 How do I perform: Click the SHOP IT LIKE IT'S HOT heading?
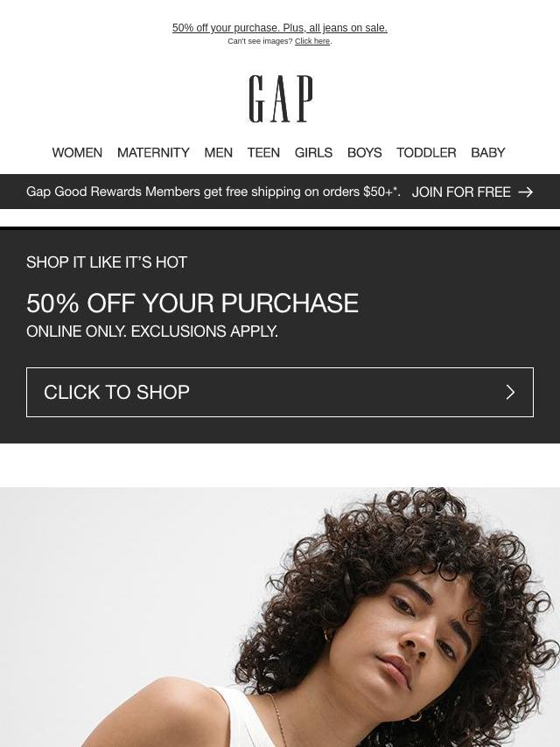point(107,262)
